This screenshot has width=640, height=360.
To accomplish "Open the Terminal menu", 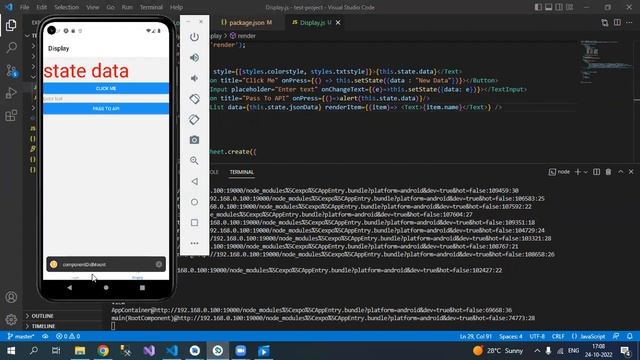I will (151, 7).
